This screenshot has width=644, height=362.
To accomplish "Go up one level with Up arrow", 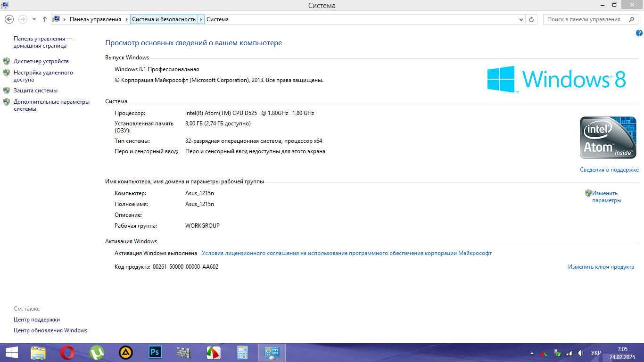I will click(x=44, y=19).
